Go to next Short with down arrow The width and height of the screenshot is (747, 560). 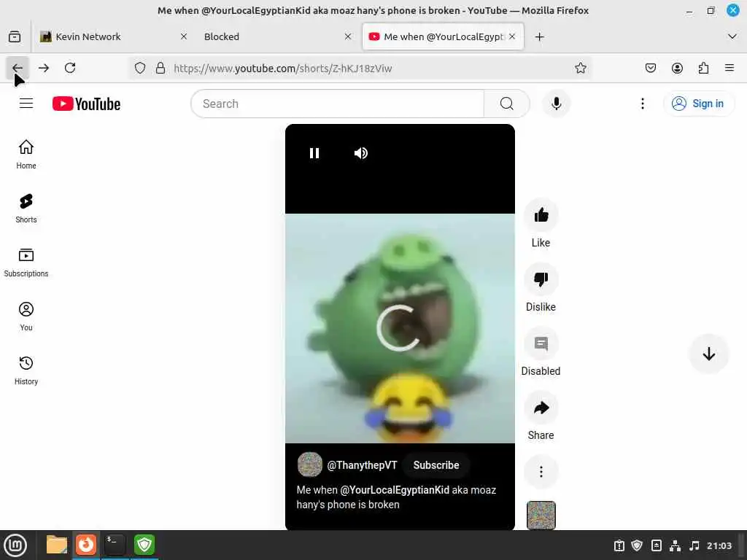(x=708, y=354)
